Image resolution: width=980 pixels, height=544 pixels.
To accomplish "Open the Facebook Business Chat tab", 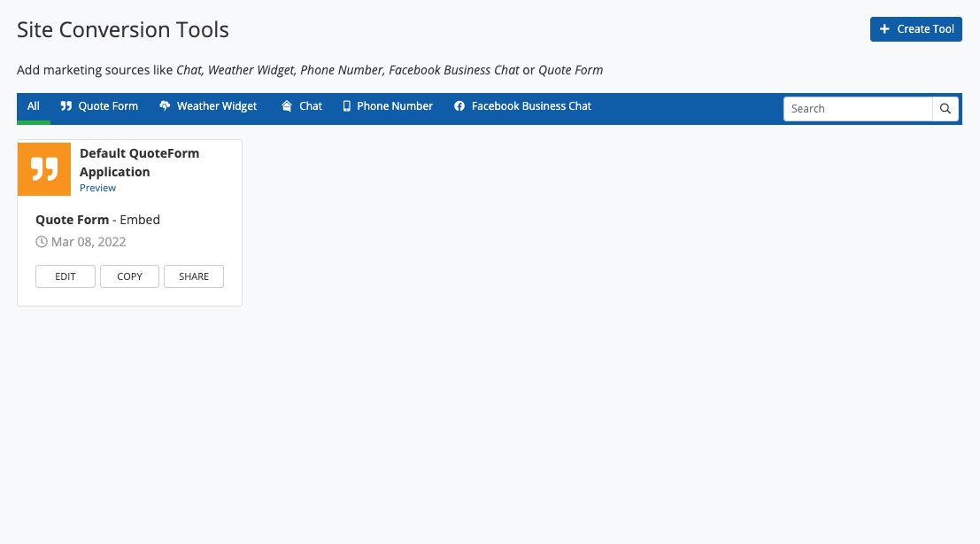I will [530, 106].
